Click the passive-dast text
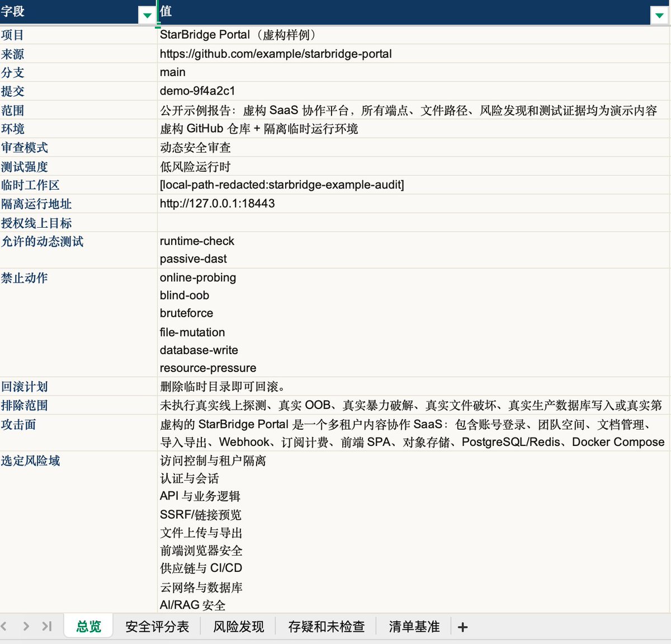The image size is (671, 644). (193, 259)
